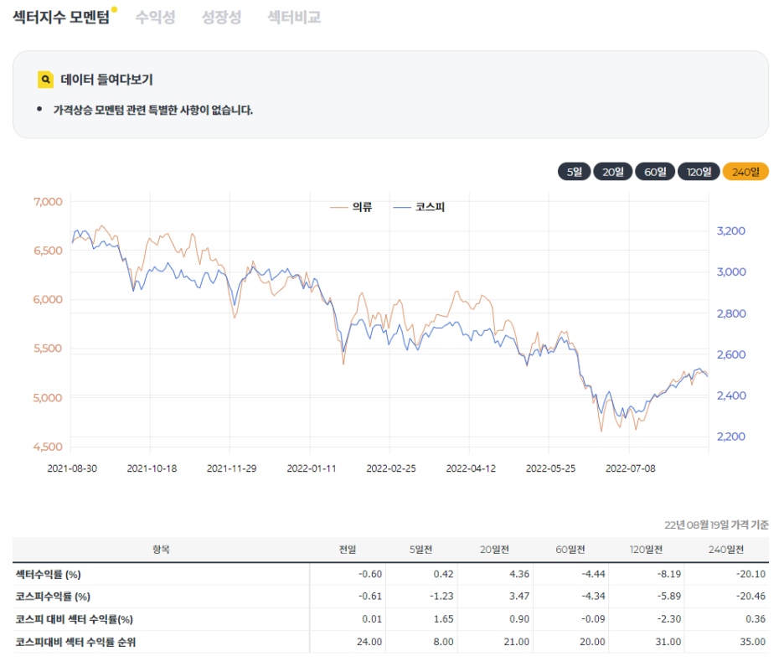Click the 2022-05-25 axis date label
The height and width of the screenshot is (672, 784).
pos(550,468)
